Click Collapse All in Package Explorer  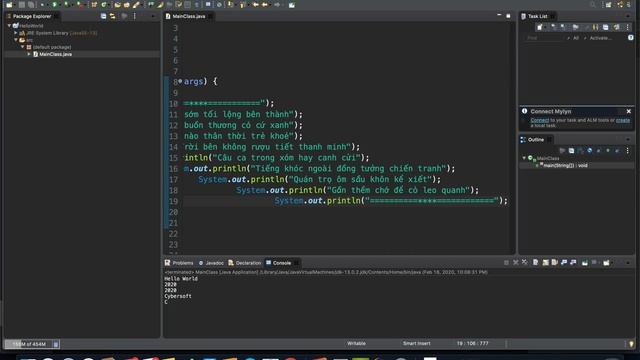click(103, 16)
